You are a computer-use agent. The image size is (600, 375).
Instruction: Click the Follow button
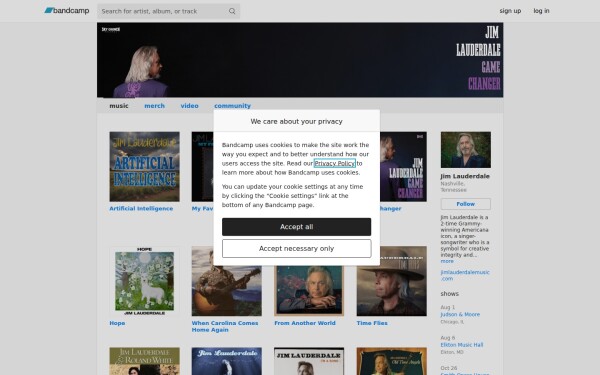click(466, 204)
